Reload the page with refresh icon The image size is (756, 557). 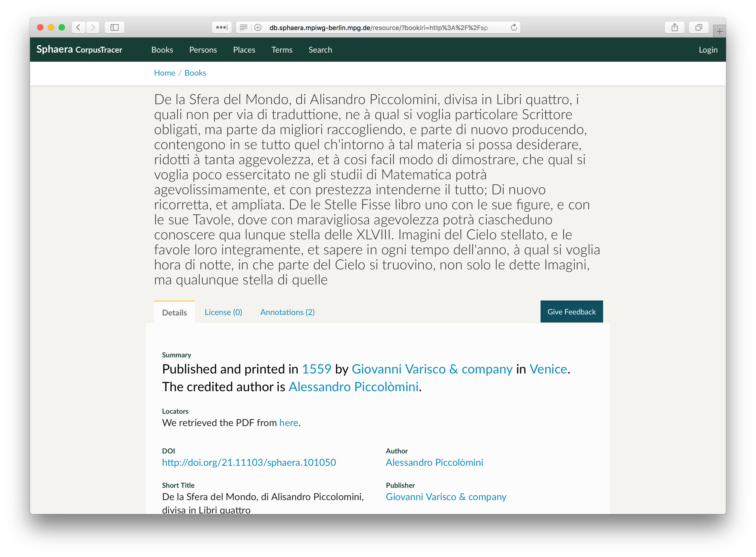[514, 27]
